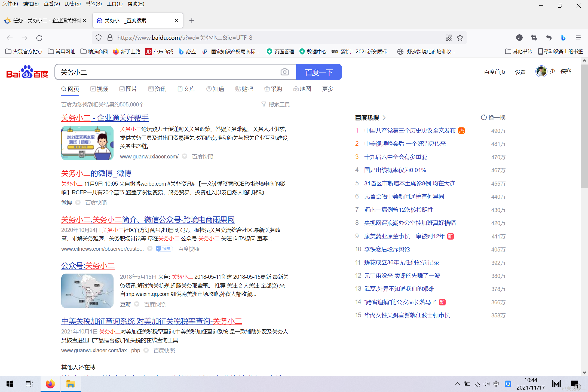
Task: Open dropdown beside 豆瓣 source label
Action: [x=137, y=304]
